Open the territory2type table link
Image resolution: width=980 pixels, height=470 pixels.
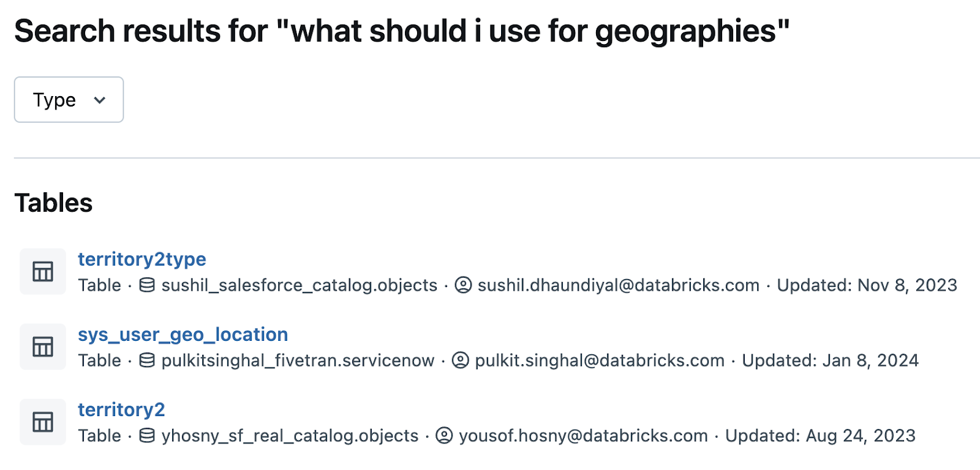tap(141, 259)
